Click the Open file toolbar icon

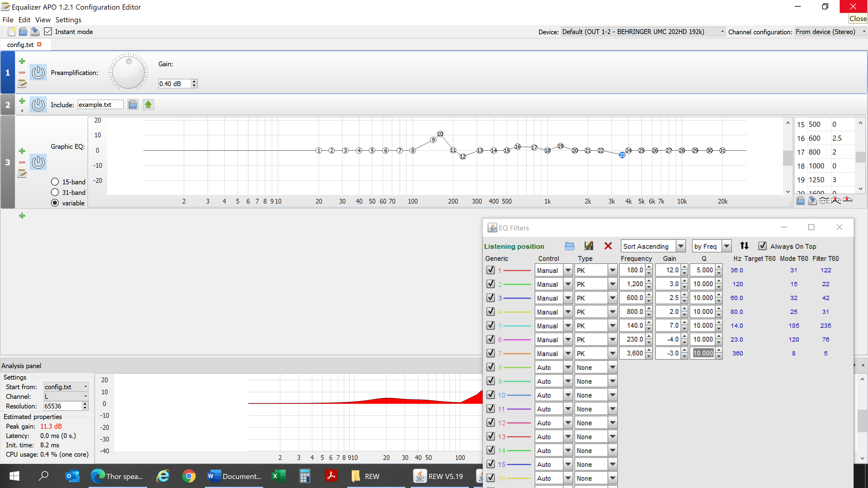click(x=23, y=32)
